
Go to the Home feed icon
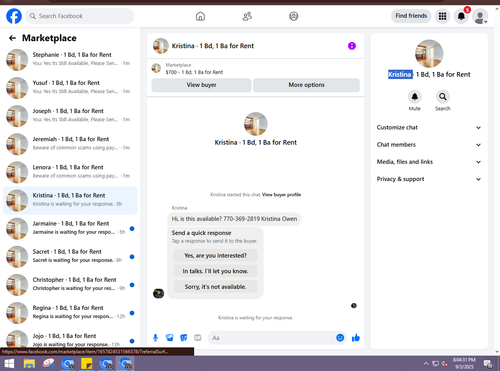[x=200, y=16]
